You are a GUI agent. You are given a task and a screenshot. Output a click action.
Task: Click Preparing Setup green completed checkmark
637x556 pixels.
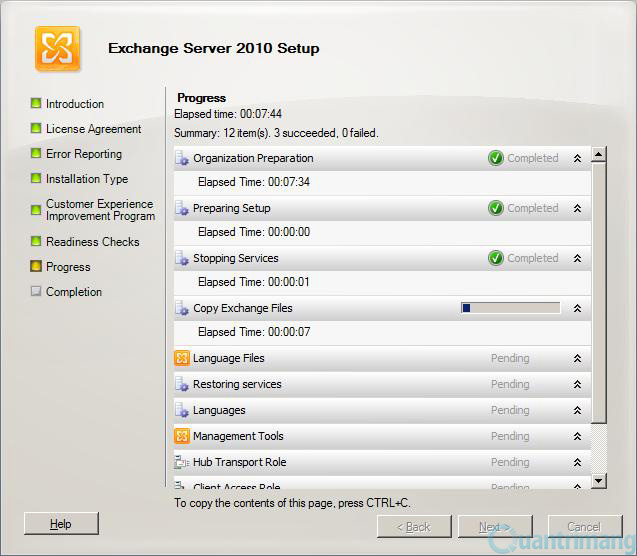[496, 208]
